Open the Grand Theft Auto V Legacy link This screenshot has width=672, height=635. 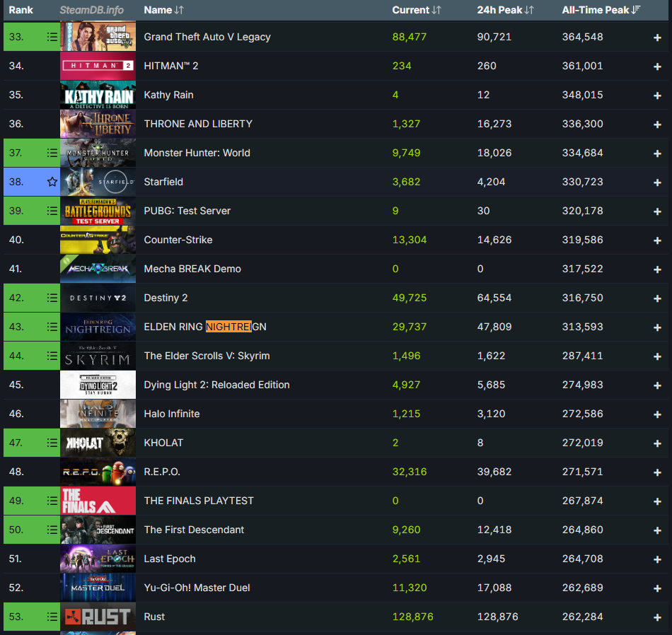tap(207, 37)
